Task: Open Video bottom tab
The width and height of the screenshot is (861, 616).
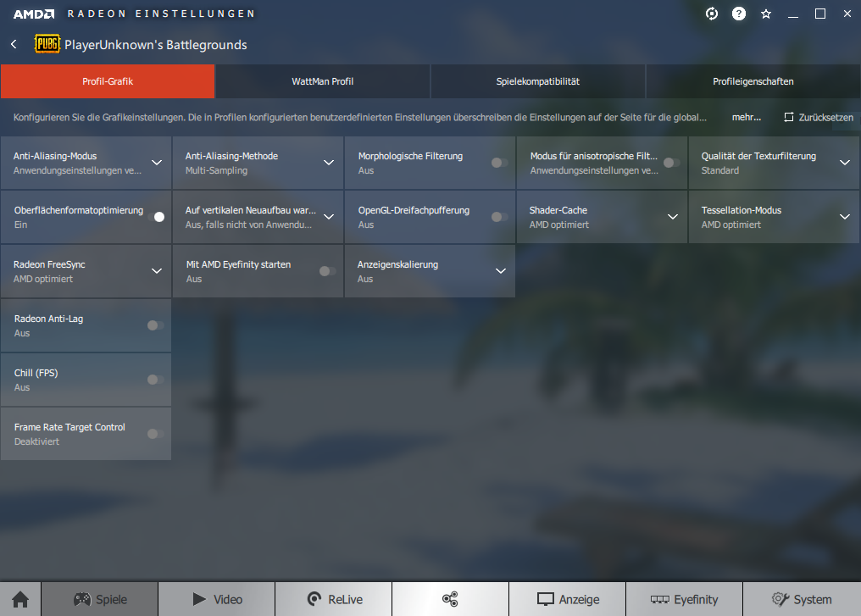Action: [217, 599]
